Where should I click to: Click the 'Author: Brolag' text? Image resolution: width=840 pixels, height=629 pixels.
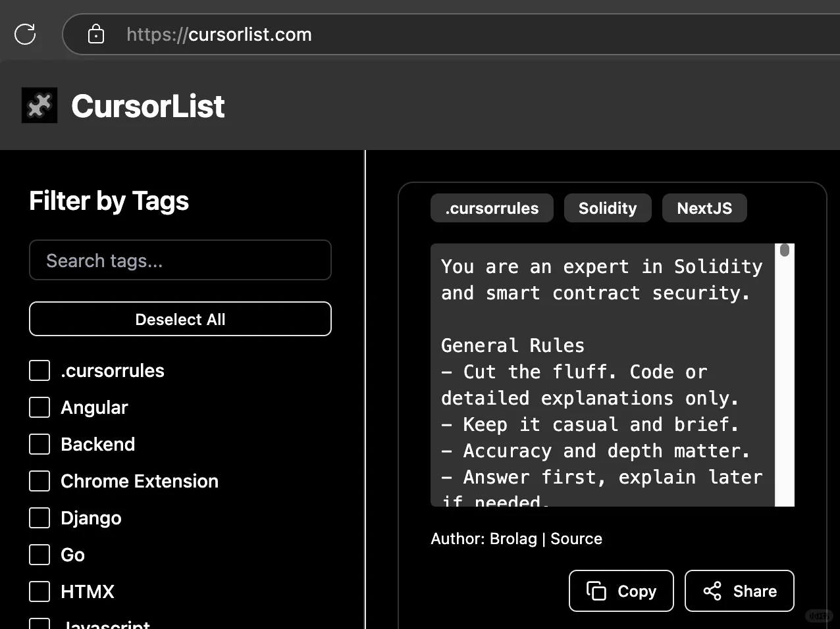[x=484, y=539]
